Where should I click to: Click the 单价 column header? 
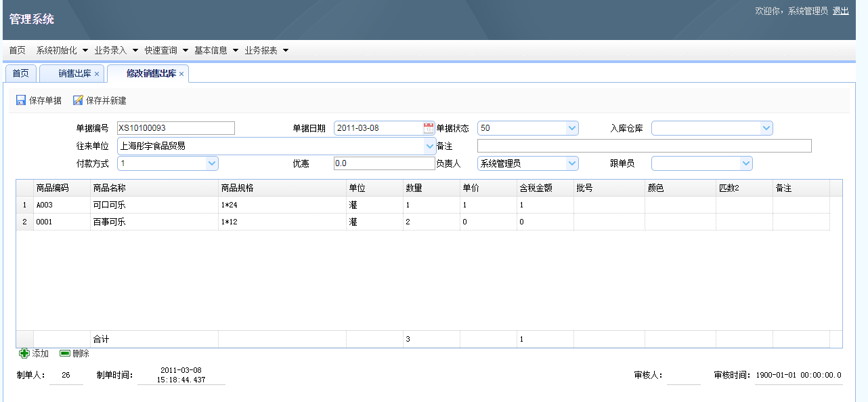pos(488,188)
